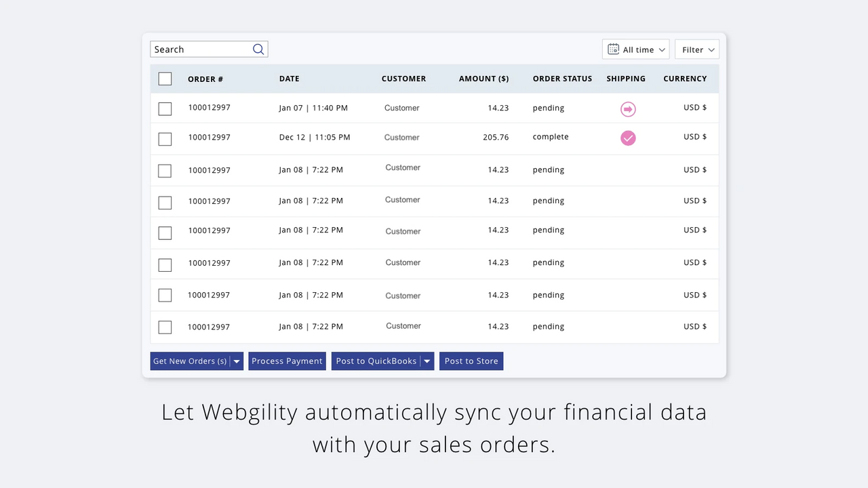The width and height of the screenshot is (868, 488).
Task: Sort orders by the DATE column header
Action: point(289,79)
